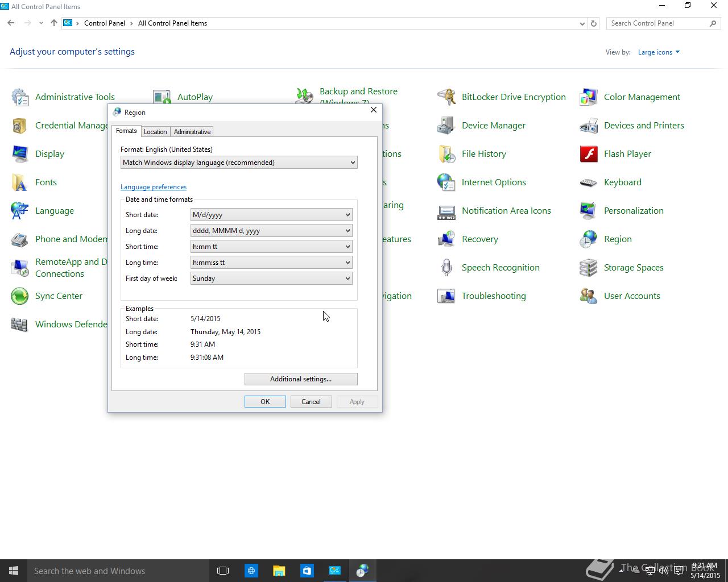This screenshot has height=582, width=728.
Task: Open recent locations dropdown arrow
Action: pyautogui.click(x=41, y=23)
